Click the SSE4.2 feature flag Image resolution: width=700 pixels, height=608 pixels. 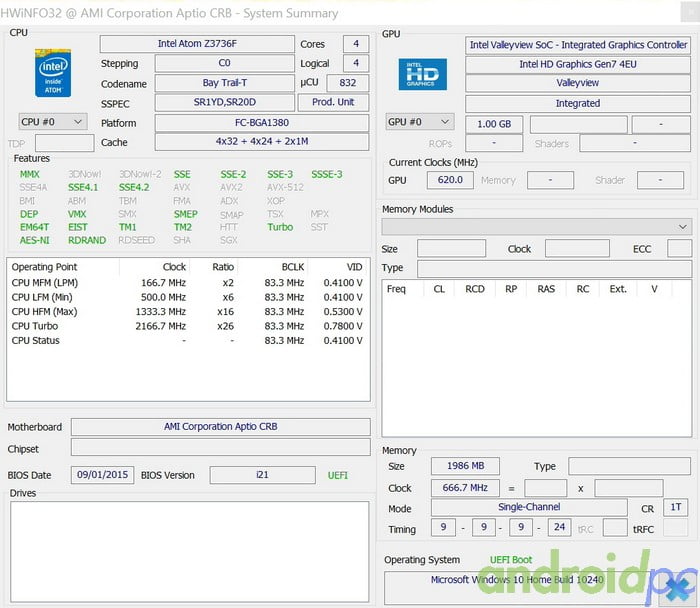pos(134,187)
